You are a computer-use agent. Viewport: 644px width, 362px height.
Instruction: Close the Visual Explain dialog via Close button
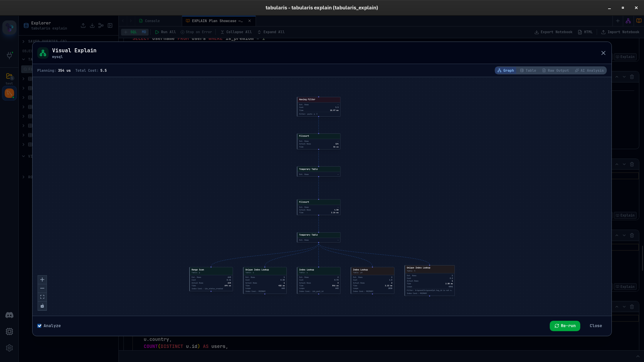click(x=596, y=325)
